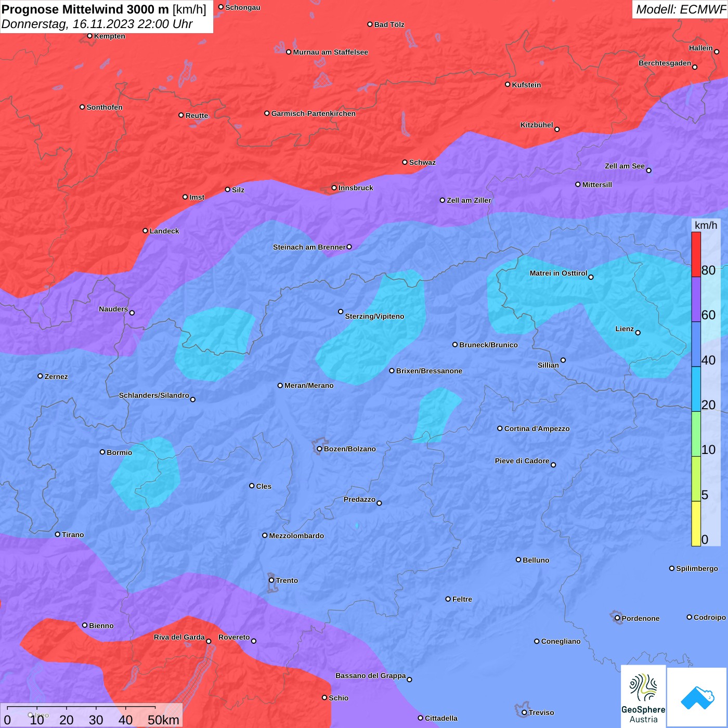Click the Kempten city marker
728x728 pixels.
[x=90, y=36]
